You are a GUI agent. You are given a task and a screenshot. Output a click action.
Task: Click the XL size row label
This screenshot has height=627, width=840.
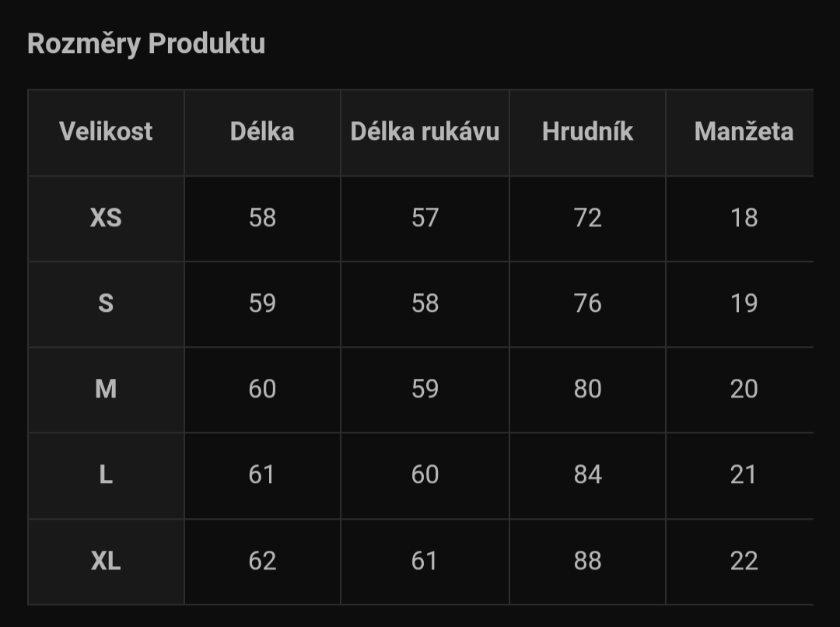tap(106, 561)
